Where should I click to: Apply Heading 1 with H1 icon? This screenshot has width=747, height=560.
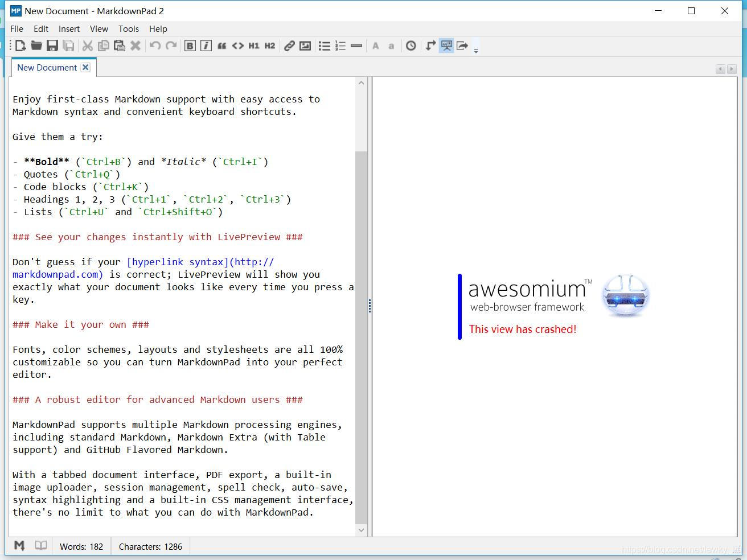point(254,46)
